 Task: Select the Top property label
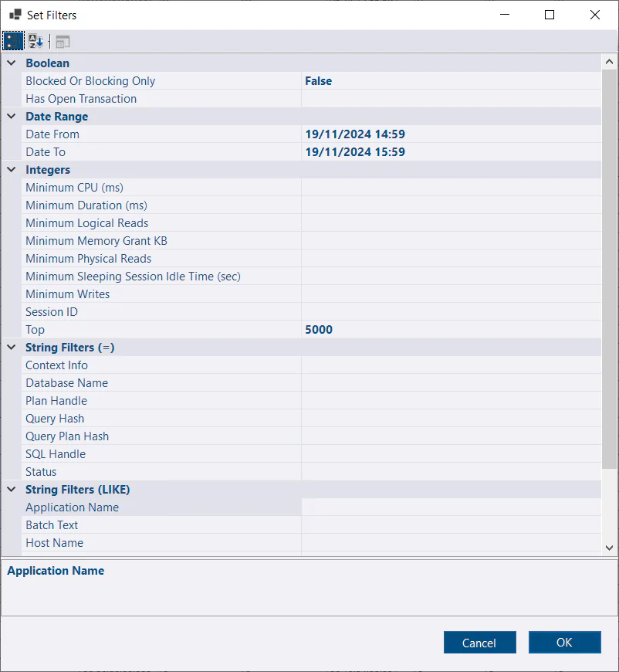pyautogui.click(x=36, y=330)
